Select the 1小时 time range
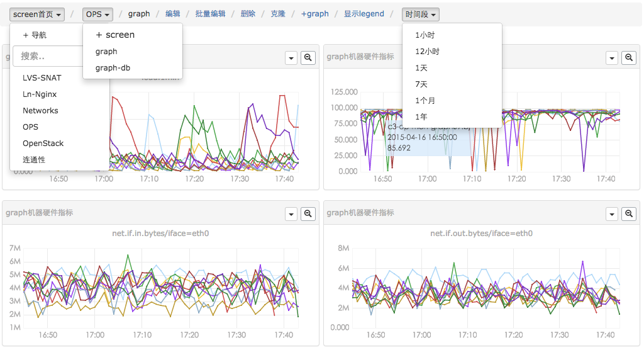Image resolution: width=644 pixels, height=350 pixels. coord(425,35)
